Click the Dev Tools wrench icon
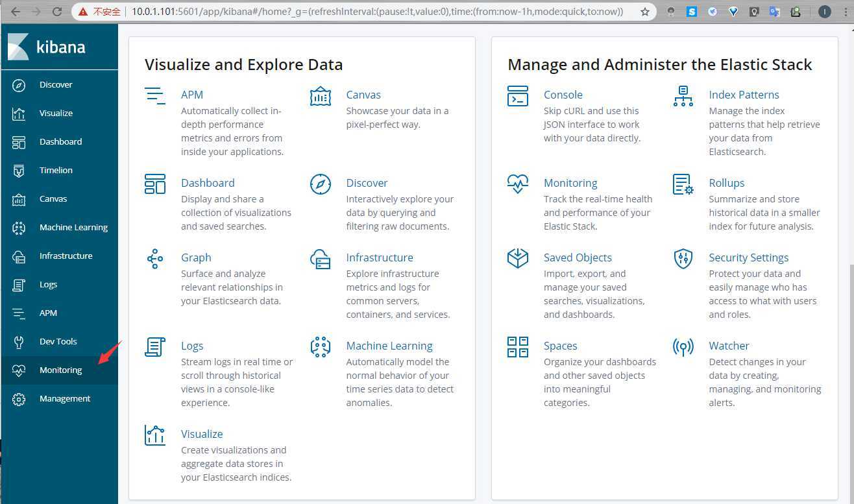Screen dimensions: 854x504 [x=19, y=342]
